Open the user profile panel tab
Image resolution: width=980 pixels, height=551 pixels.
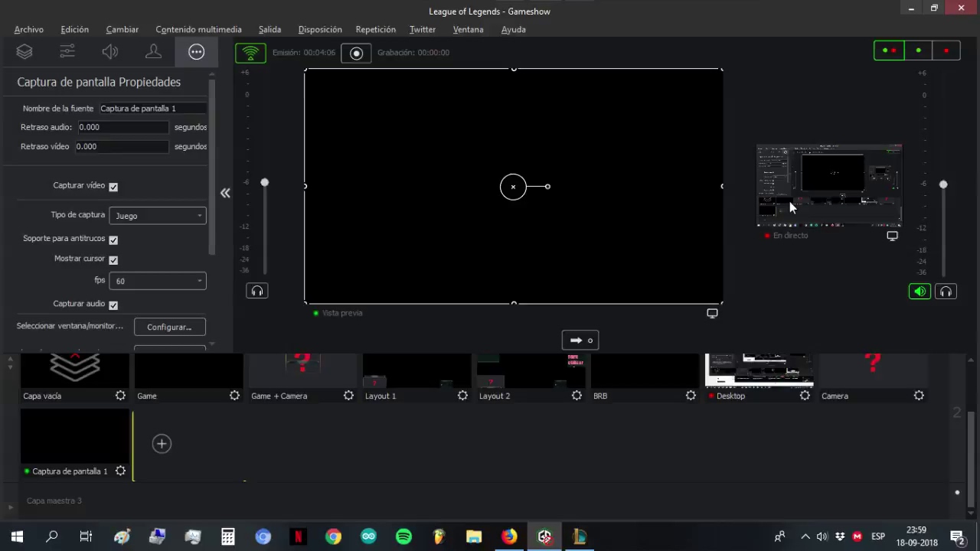tap(153, 51)
